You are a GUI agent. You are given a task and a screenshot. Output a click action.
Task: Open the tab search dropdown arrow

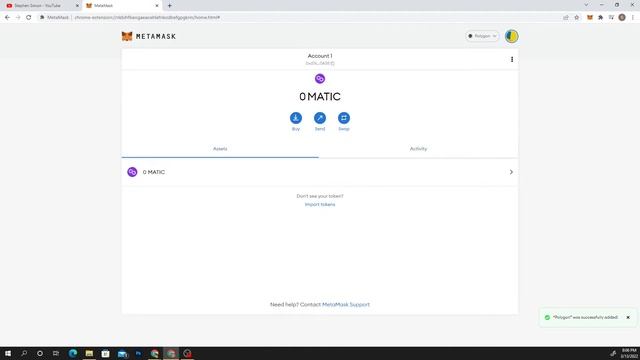tap(586, 5)
